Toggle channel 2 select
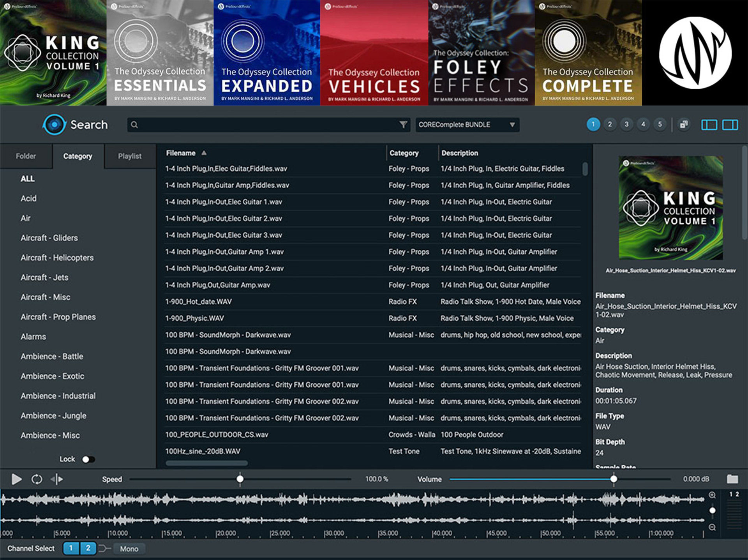This screenshot has width=748, height=560. point(88,548)
